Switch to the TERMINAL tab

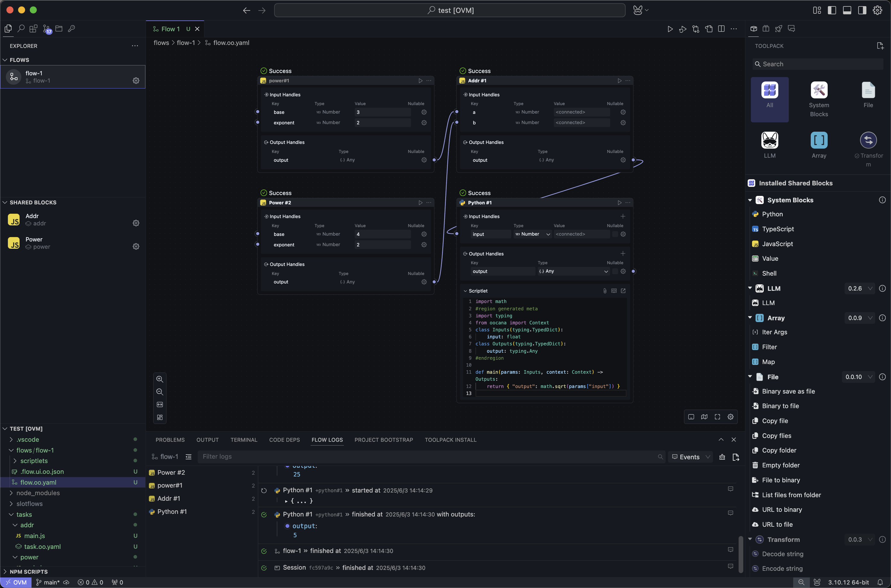[244, 439]
